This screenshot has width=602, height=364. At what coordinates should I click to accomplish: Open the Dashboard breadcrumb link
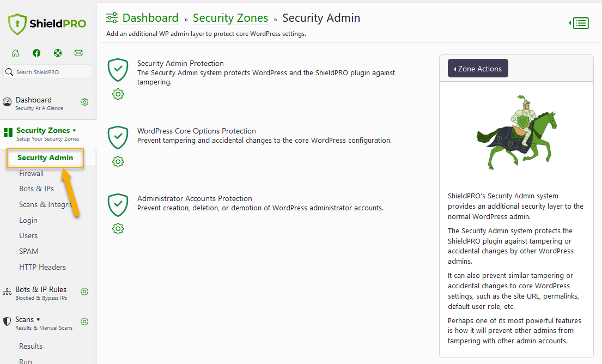[150, 17]
